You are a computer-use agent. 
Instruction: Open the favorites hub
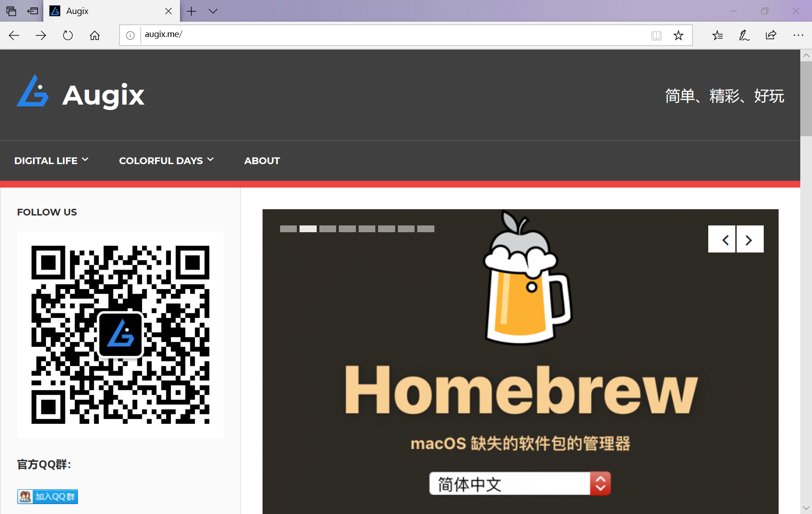point(717,35)
